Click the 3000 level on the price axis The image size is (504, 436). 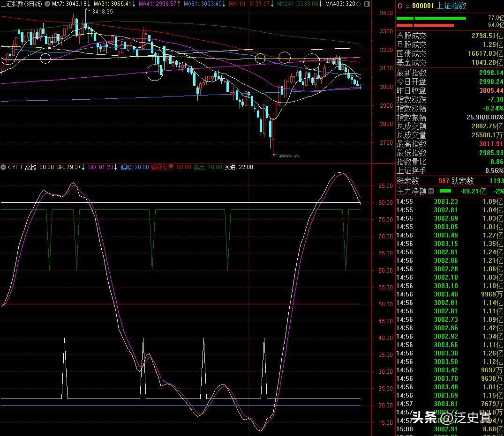coord(386,87)
